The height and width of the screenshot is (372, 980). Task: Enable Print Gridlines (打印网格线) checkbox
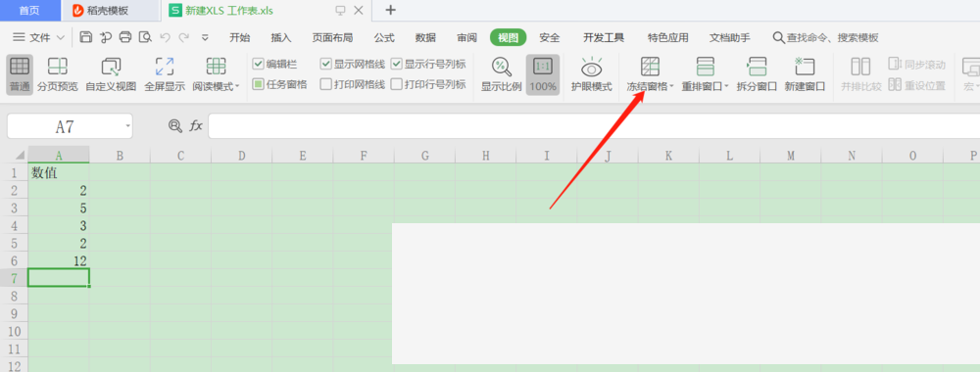(325, 84)
